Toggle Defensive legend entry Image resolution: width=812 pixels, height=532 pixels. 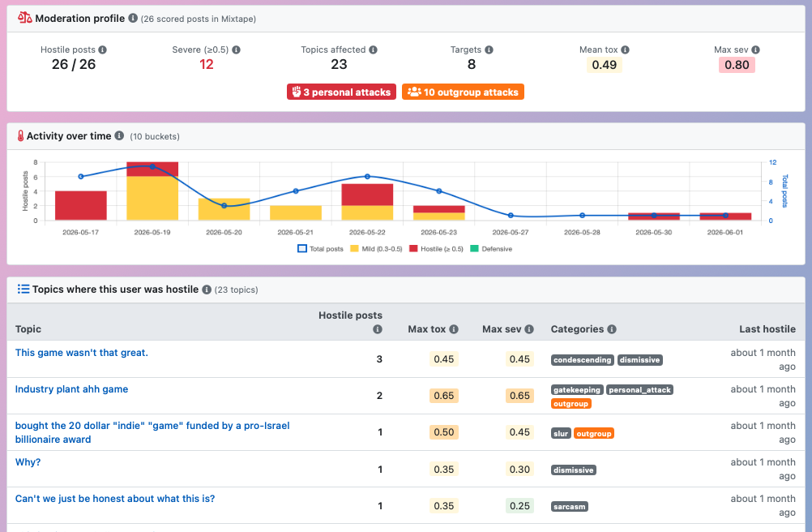pyautogui.click(x=491, y=249)
